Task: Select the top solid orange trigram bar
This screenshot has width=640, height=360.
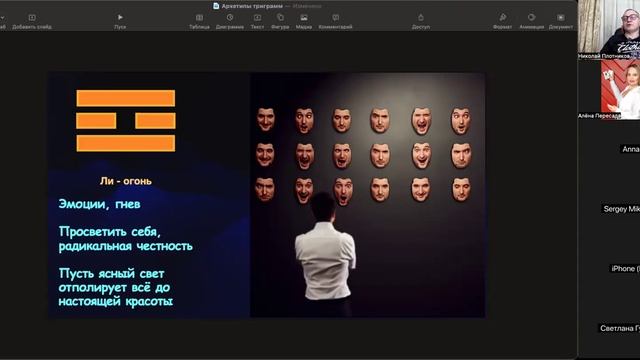Action: 126,98
